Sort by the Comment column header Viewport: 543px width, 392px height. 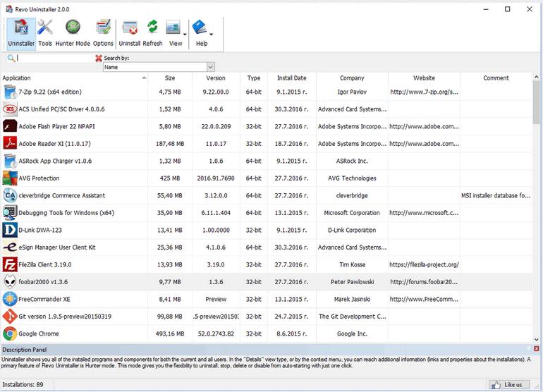(x=496, y=78)
